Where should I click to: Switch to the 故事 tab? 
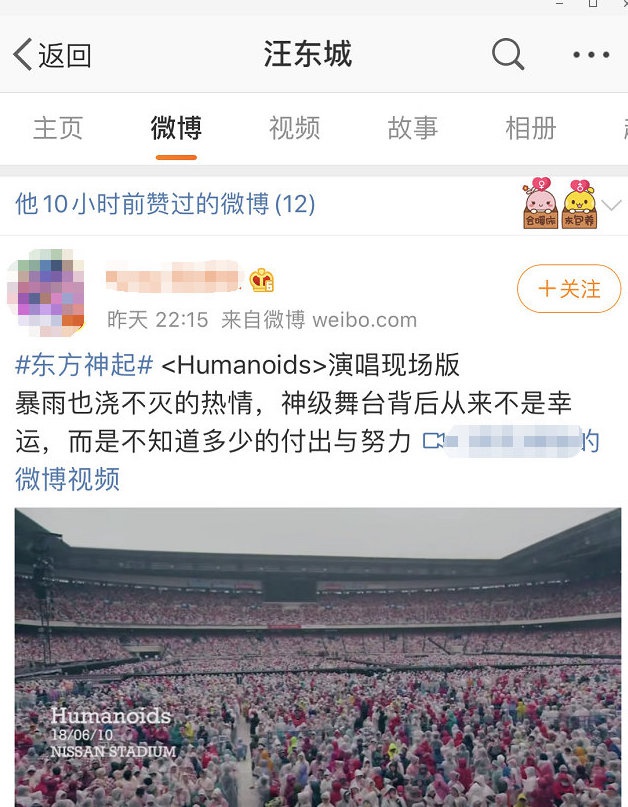413,128
